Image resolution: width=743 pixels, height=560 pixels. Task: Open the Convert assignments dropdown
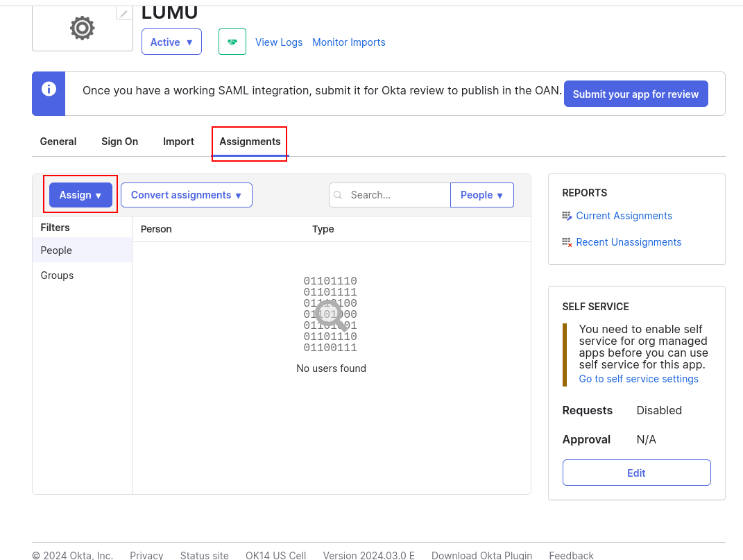coord(186,195)
